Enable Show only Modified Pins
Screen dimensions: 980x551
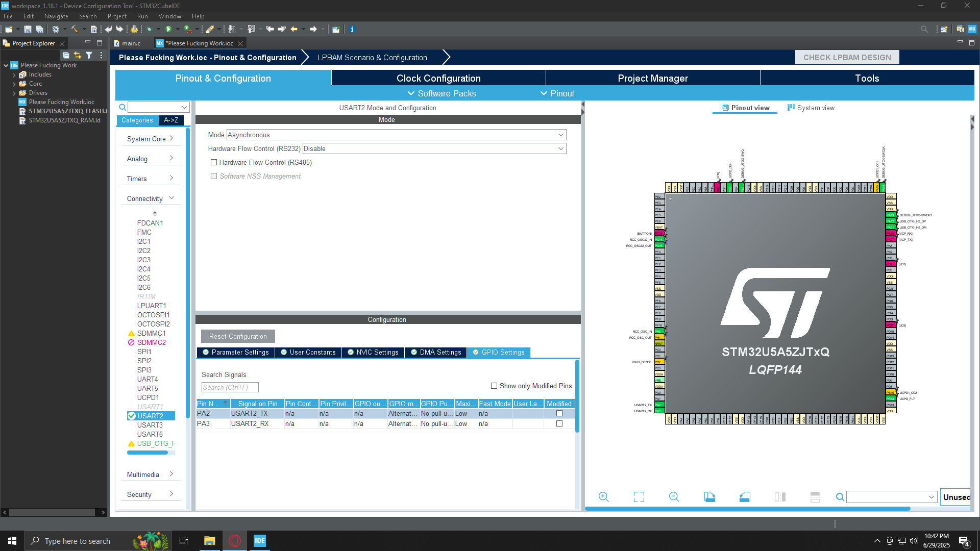click(x=494, y=386)
